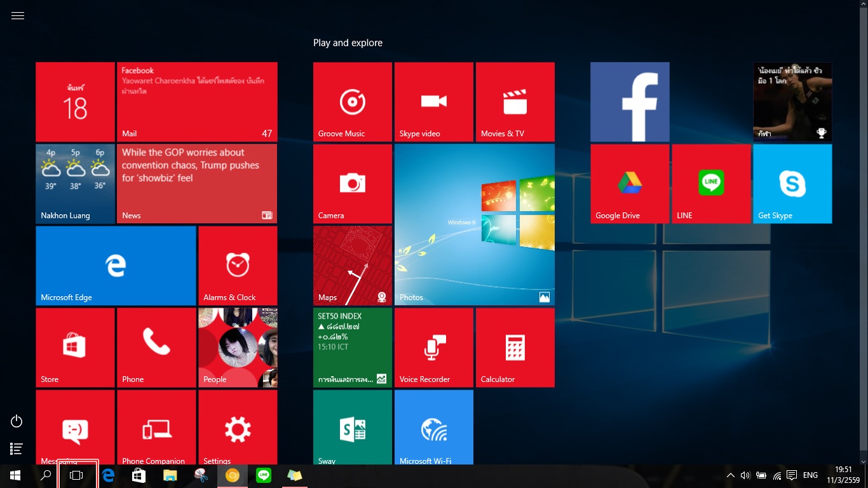Show hidden tray icons chevron
This screenshot has height=488, width=868.
pos(731,475)
